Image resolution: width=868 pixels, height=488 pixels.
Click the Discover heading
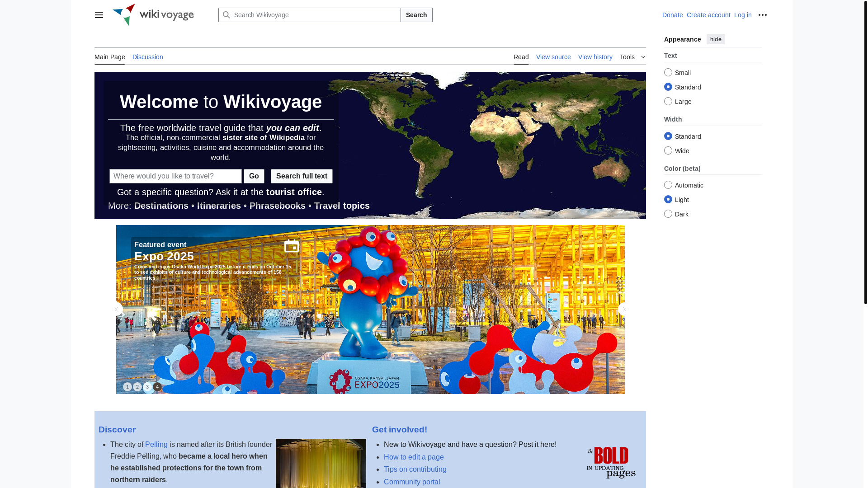117,430
